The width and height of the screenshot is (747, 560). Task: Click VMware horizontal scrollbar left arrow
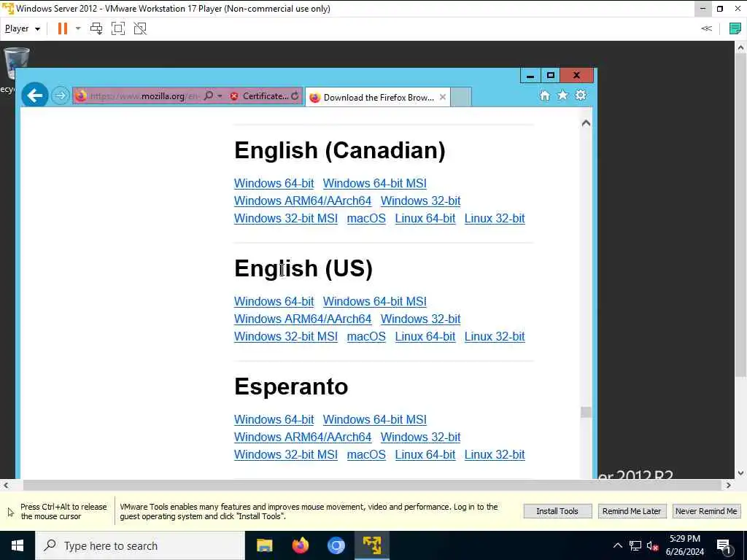6,485
